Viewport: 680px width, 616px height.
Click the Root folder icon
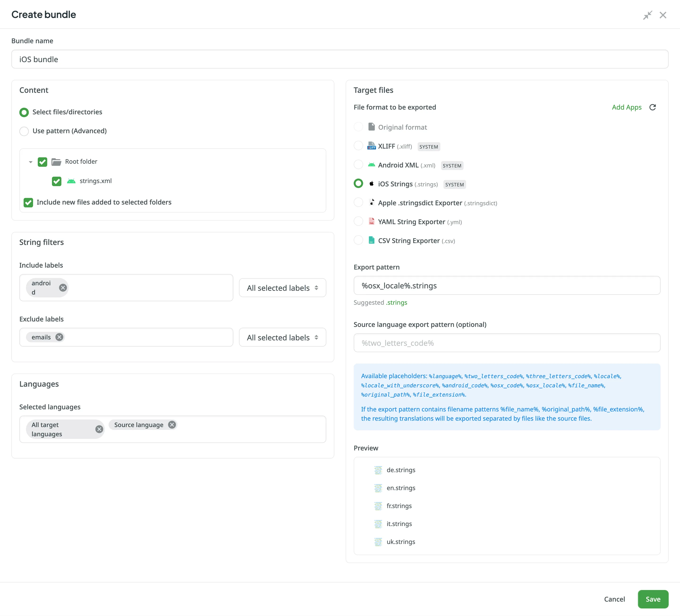(x=56, y=162)
